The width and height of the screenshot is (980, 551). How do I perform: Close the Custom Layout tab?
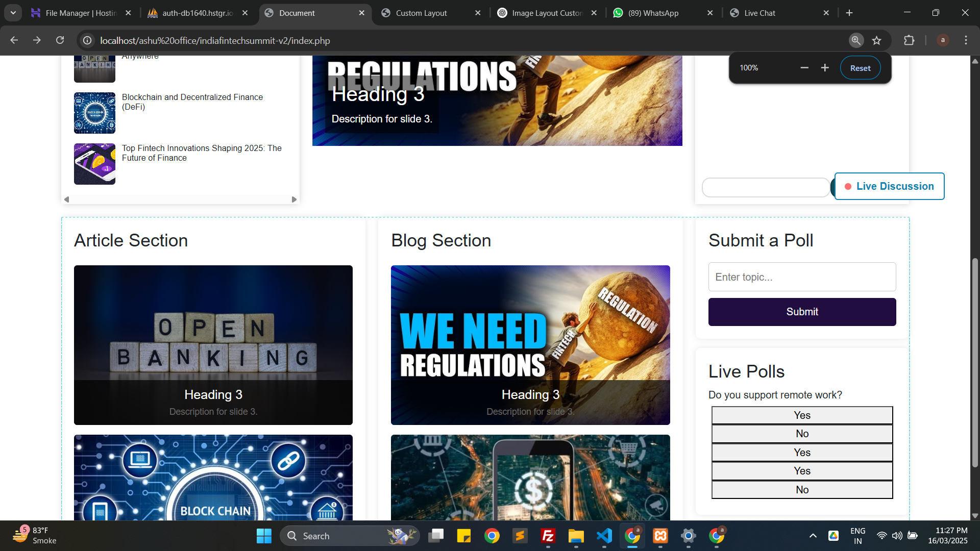pos(478,13)
